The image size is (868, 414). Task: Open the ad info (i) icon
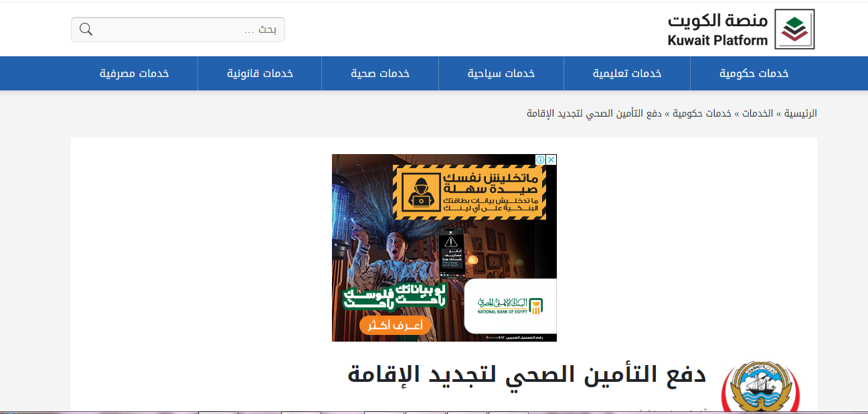(x=540, y=160)
